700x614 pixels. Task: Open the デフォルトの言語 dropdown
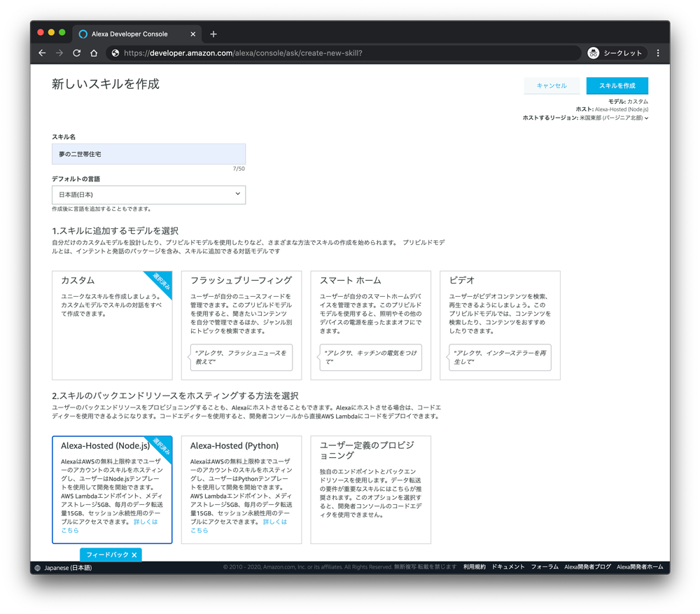click(x=147, y=195)
